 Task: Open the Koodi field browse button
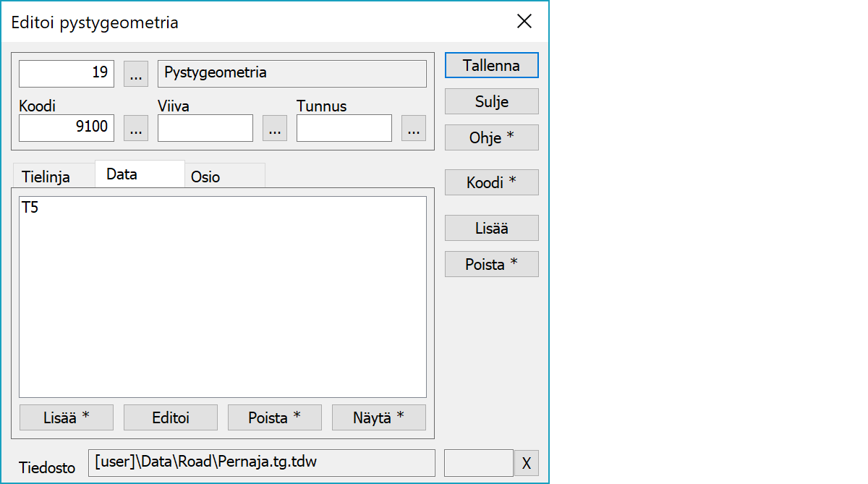click(136, 128)
